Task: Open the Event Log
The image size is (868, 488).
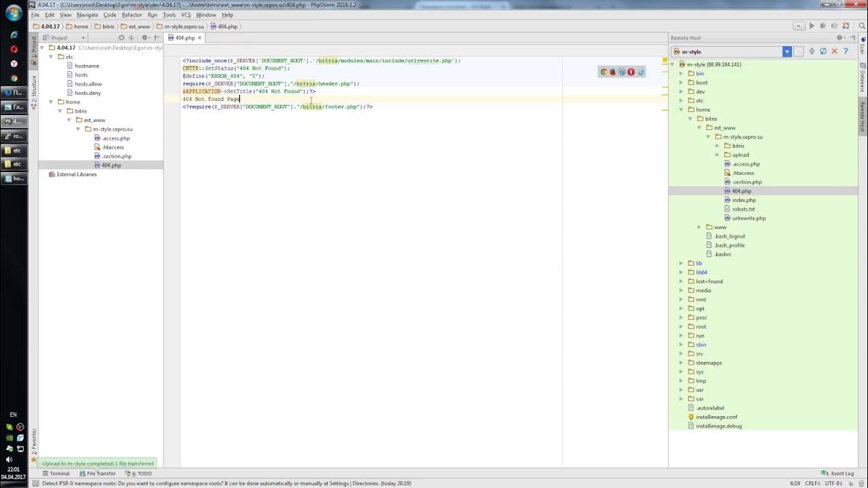Action: (838, 473)
